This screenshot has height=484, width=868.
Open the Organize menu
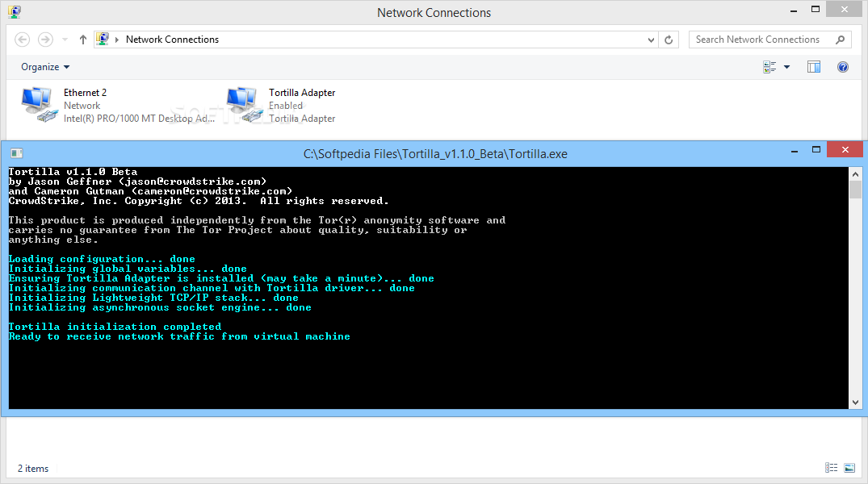pyautogui.click(x=45, y=67)
